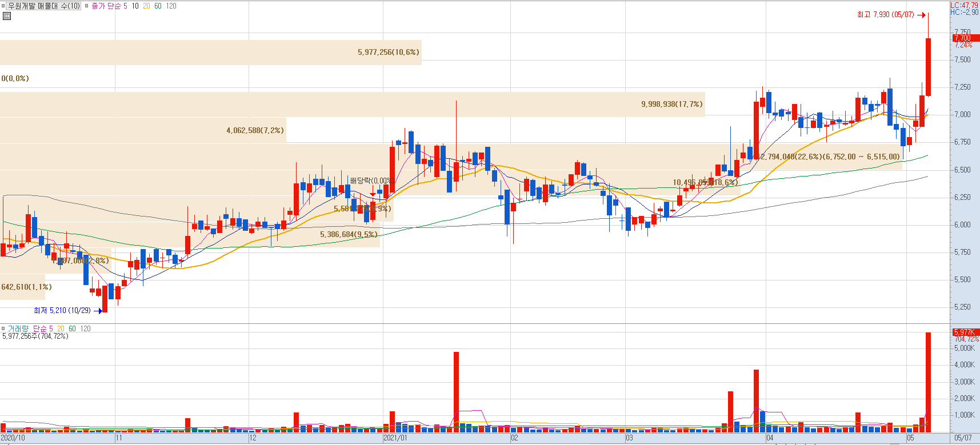Click the 종가 단순 moving average label
Screen dimensions: 980x445
click(x=106, y=6)
